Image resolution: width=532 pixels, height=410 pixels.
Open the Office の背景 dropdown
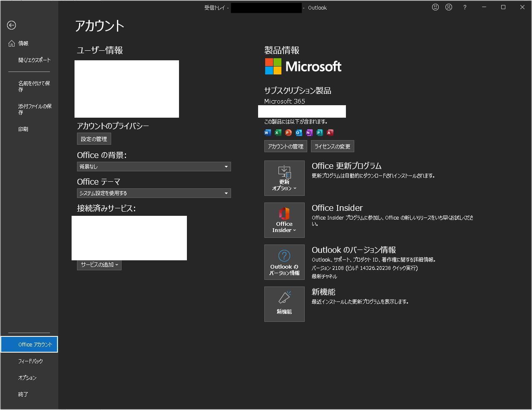pos(154,166)
